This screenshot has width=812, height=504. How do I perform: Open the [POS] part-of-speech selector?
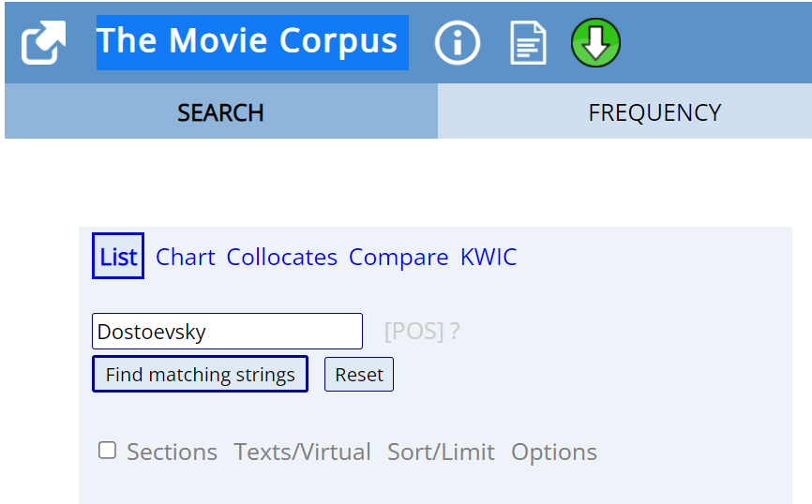click(414, 332)
